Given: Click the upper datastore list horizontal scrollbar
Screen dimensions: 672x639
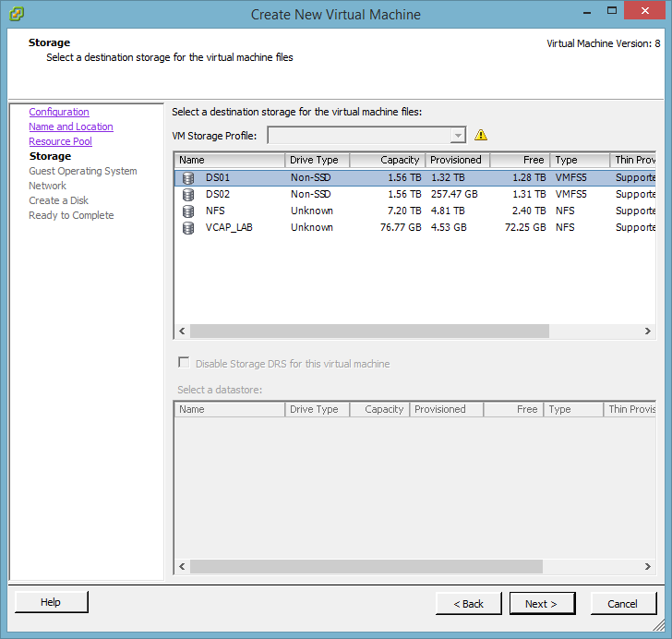Looking at the screenshot, I should point(369,331).
